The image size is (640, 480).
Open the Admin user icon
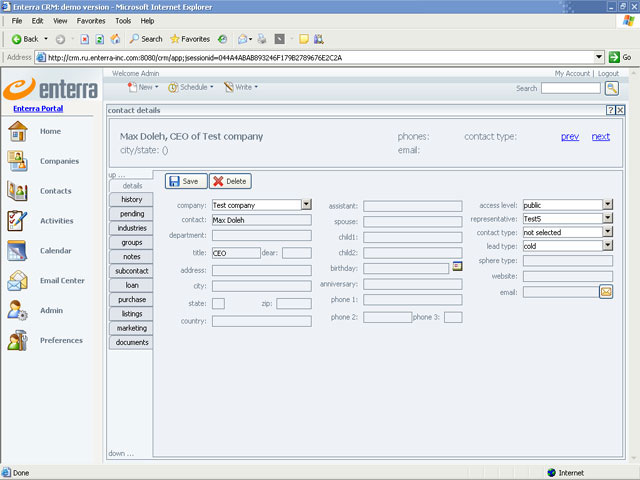(18, 310)
